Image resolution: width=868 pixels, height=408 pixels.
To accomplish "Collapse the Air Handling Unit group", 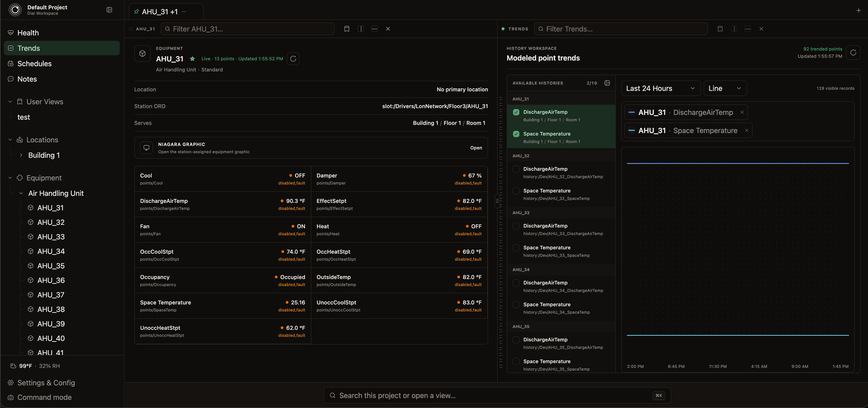I will 21,193.
